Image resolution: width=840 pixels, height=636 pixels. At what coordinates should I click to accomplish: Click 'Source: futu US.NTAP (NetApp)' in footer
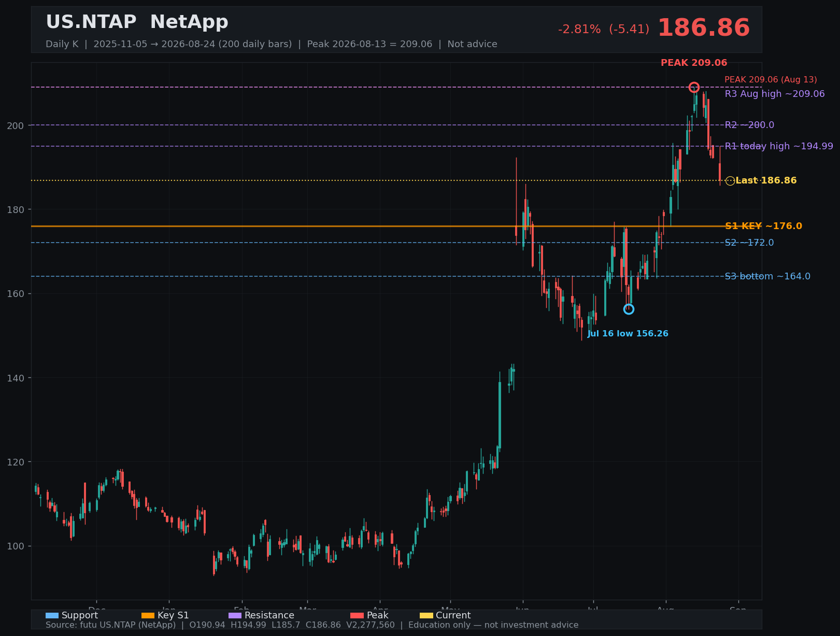111,625
